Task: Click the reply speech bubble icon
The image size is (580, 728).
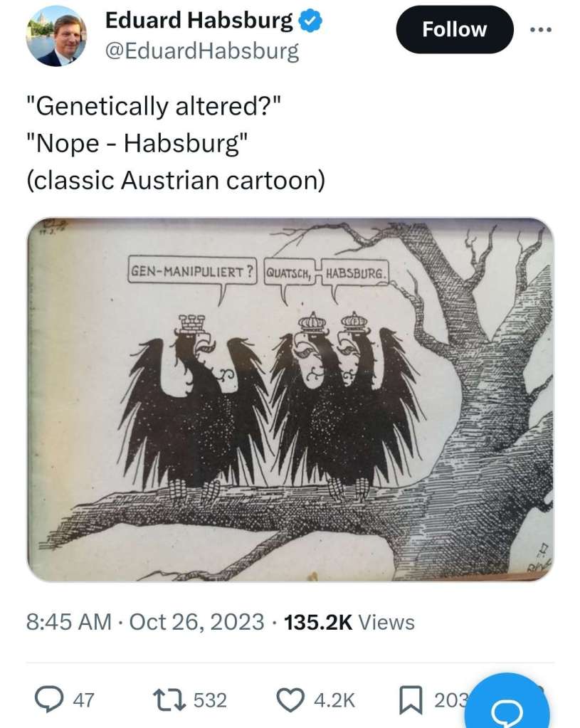Action: 49,700
